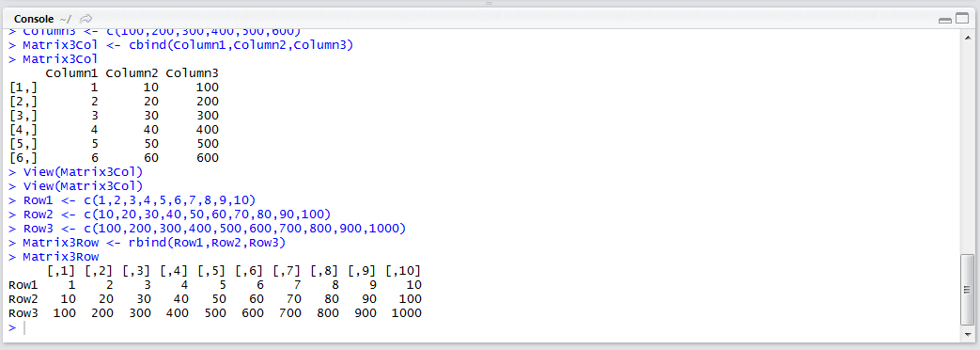Click the [4,] row label
The width and height of the screenshot is (980, 350).
pos(23,130)
